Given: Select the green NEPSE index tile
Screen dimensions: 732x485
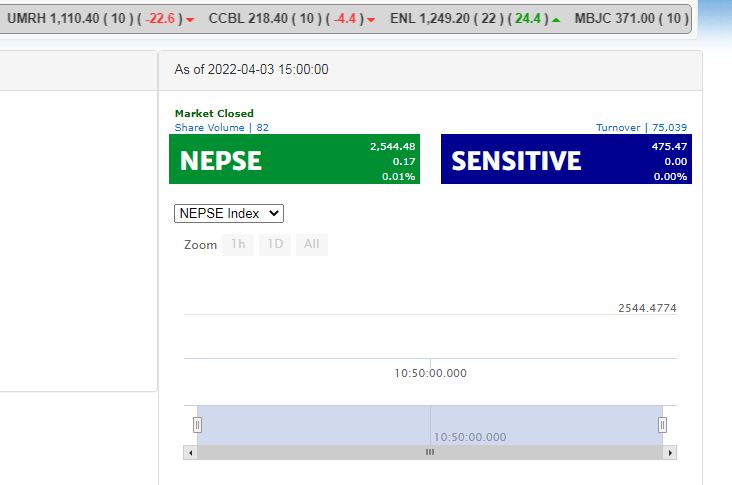Looking at the screenshot, I should (x=294, y=160).
